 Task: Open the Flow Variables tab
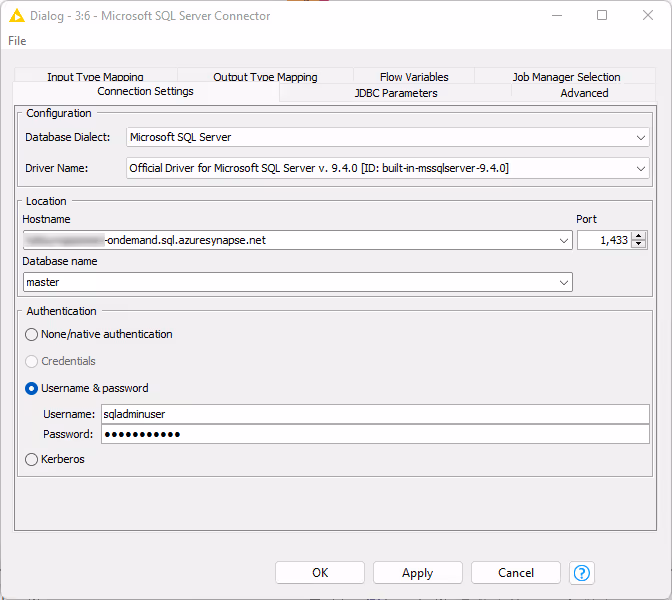[x=414, y=77]
